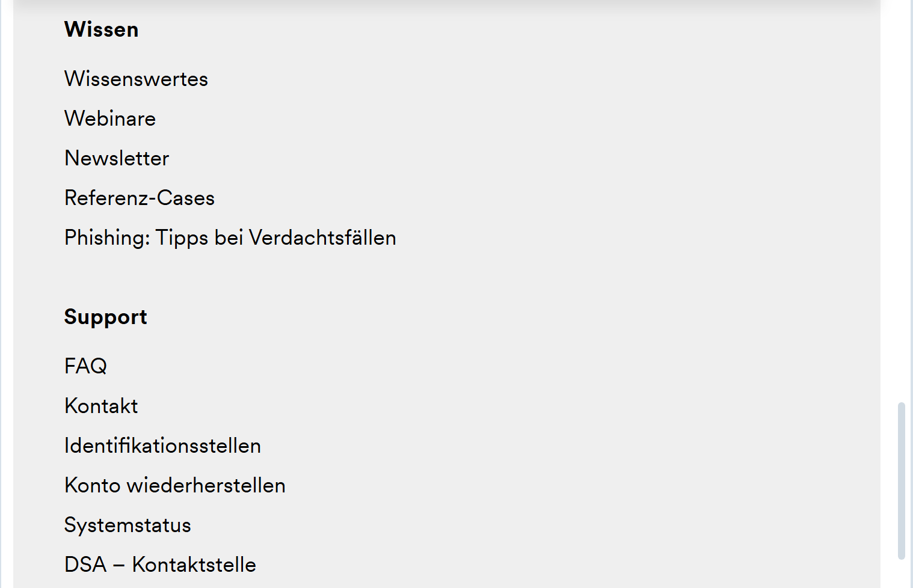Image resolution: width=913 pixels, height=588 pixels.
Task: Open the FAQ link
Action: (x=85, y=366)
